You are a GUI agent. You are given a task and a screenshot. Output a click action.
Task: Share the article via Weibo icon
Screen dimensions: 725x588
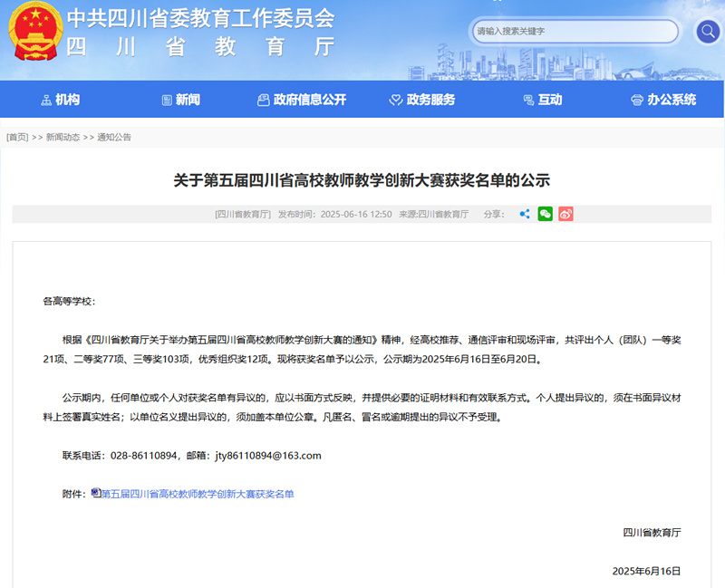coord(565,214)
